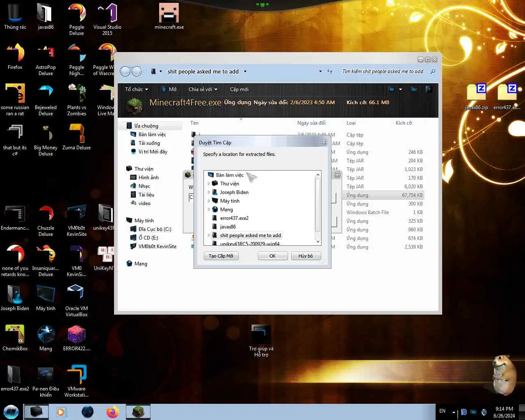Open Máy tính desktop icon
Image resolution: width=525 pixels, height=420 pixels.
pyautogui.click(x=46, y=298)
